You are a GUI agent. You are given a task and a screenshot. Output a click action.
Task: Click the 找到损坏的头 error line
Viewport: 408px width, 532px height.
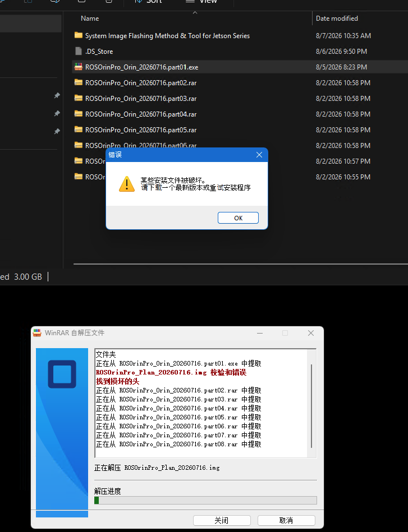[x=117, y=381]
